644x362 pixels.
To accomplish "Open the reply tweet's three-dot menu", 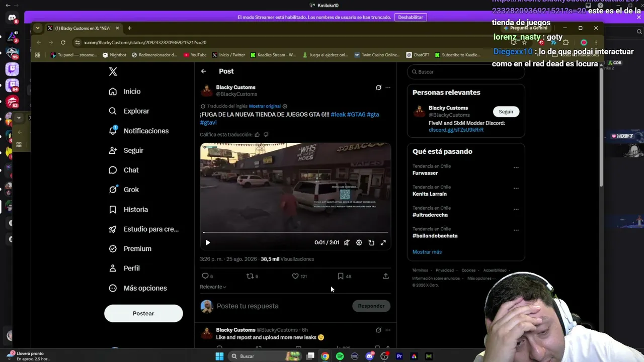I will click(x=388, y=330).
